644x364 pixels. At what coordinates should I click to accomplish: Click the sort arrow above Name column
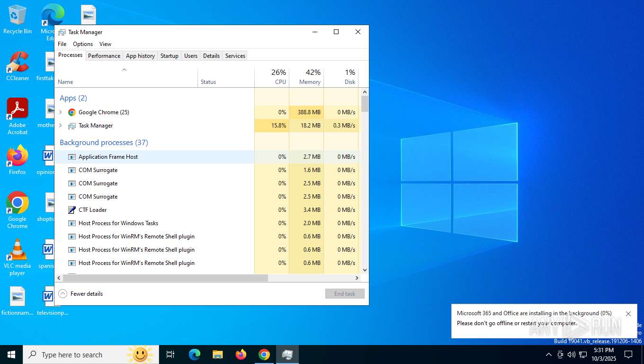coord(124,70)
